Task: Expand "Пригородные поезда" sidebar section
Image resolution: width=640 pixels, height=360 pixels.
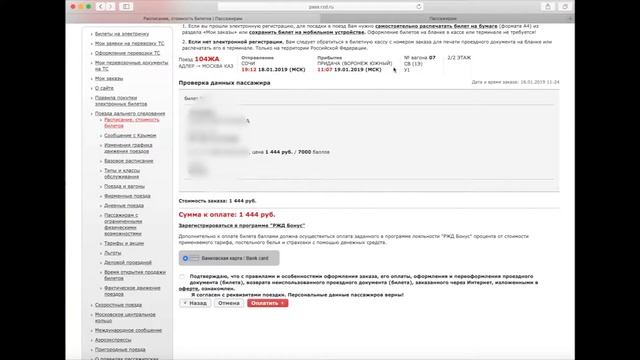Action: pyautogui.click(x=120, y=350)
